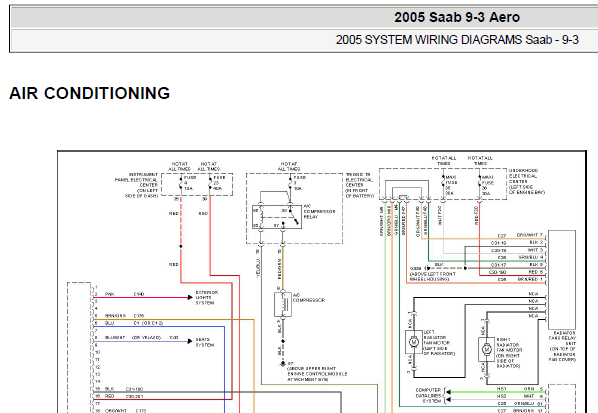This screenshot has height=413, width=598.
Task: Select the green arrow at Computer Data Lines System
Action: tap(448, 392)
